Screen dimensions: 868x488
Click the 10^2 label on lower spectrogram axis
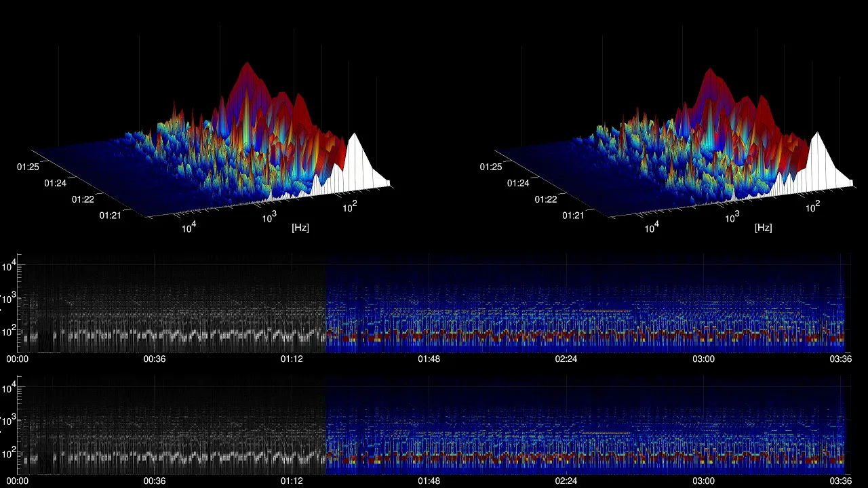click(x=9, y=451)
